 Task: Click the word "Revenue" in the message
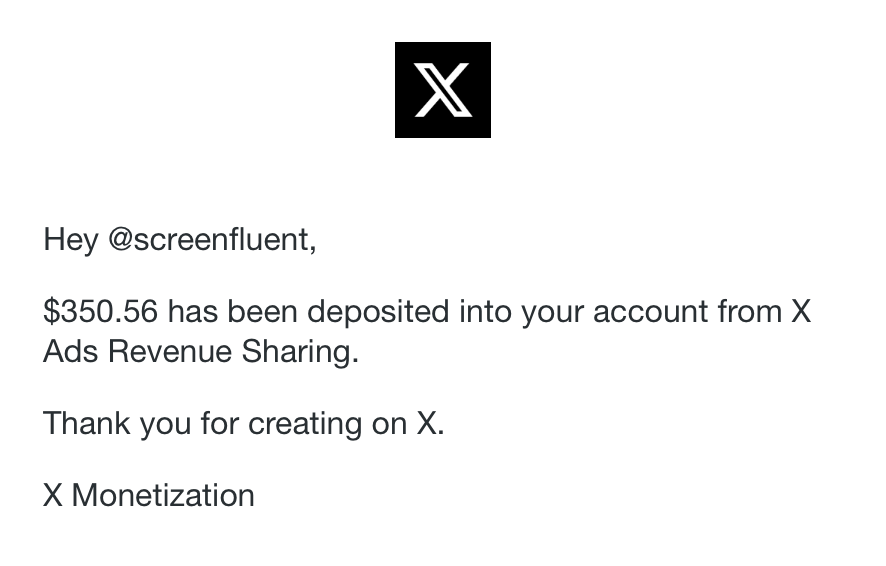[170, 351]
